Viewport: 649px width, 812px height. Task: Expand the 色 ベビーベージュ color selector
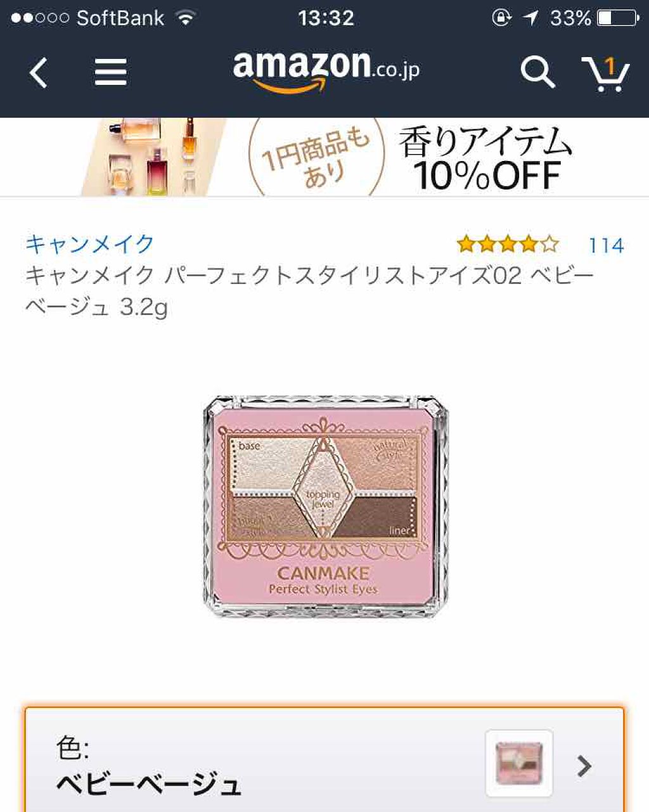click(x=324, y=759)
